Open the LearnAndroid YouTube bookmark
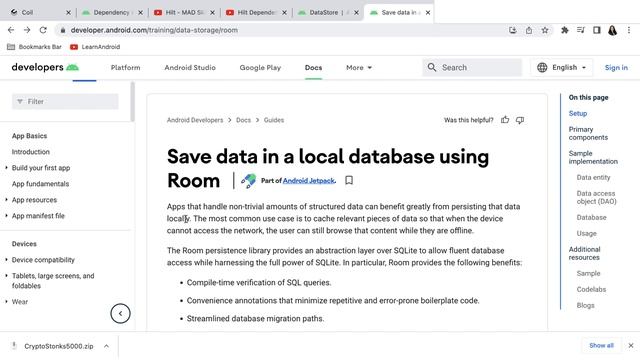Viewport: 640px width, 360px height. [x=95, y=47]
